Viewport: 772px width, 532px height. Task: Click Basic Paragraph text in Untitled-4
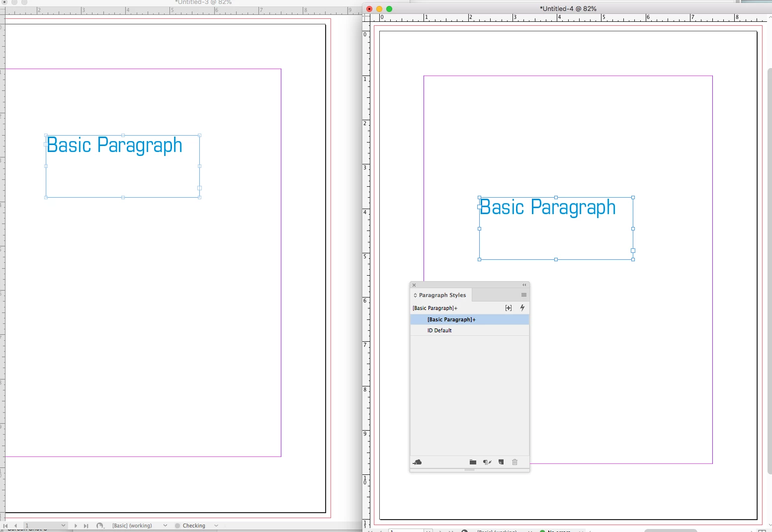click(548, 208)
